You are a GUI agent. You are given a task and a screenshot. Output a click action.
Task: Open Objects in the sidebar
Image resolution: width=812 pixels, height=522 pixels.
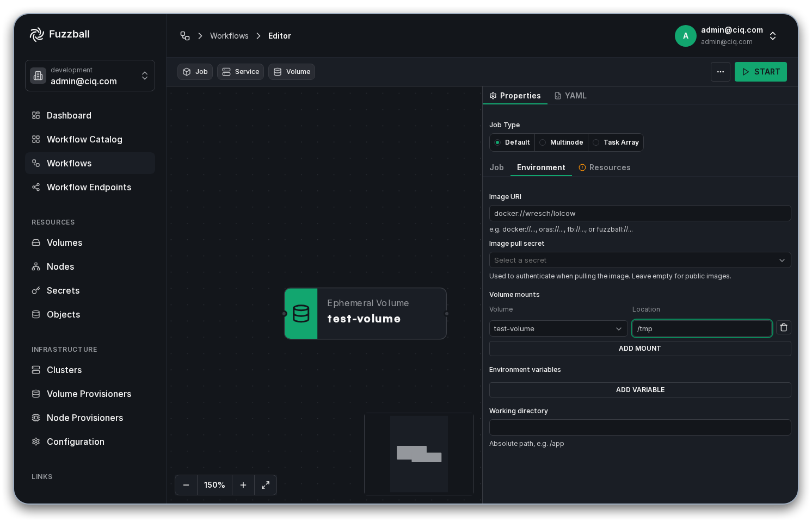pos(90,314)
